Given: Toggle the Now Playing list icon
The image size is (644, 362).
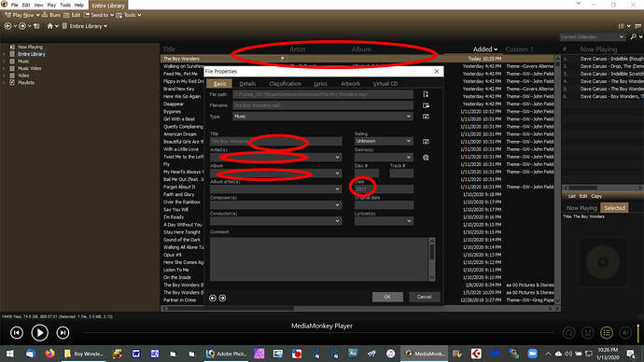Looking at the screenshot, I should coord(607,332).
